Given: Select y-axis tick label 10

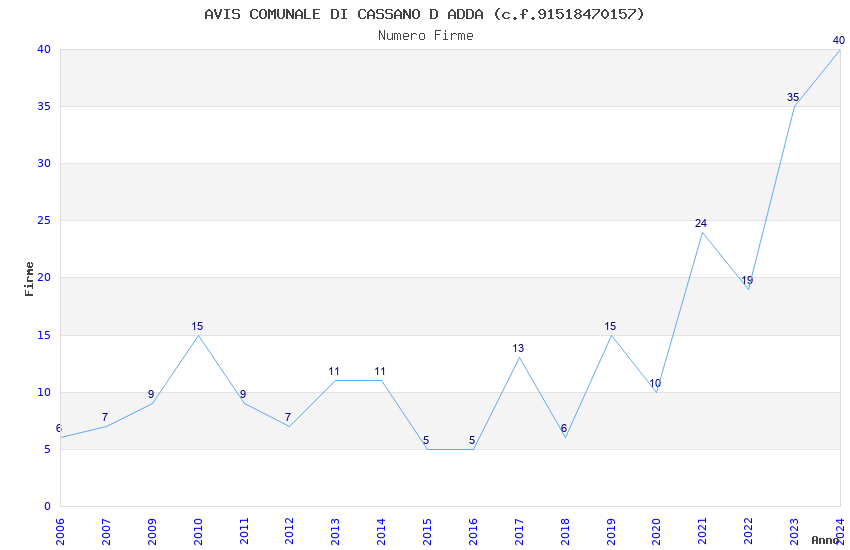Looking at the screenshot, I should click(44, 392).
